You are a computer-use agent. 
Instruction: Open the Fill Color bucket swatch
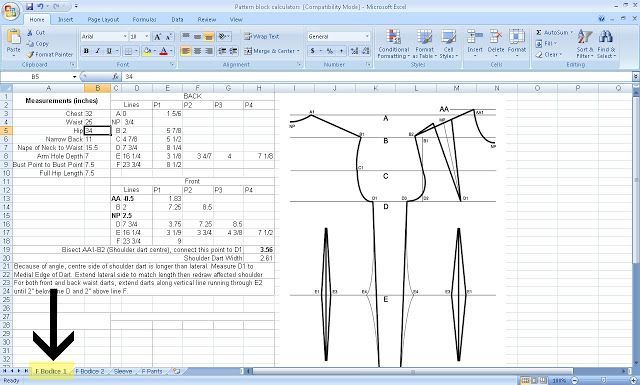(147, 51)
